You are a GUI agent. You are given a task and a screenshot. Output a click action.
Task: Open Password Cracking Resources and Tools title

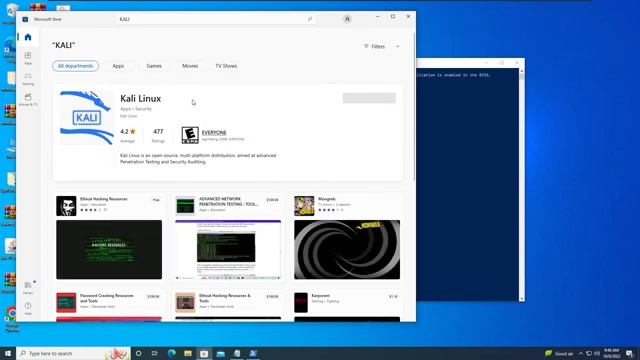(107, 298)
